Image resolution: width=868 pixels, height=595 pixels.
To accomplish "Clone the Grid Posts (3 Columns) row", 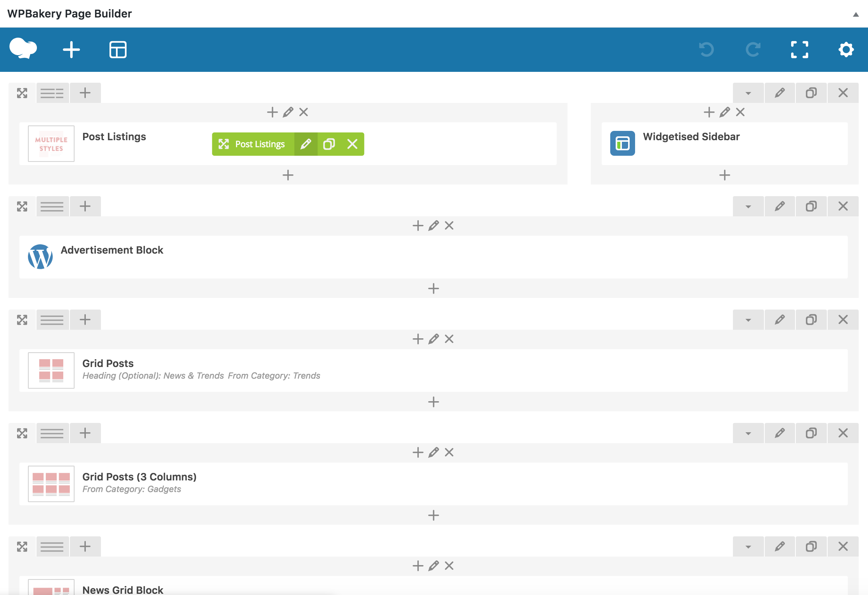I will tap(811, 433).
